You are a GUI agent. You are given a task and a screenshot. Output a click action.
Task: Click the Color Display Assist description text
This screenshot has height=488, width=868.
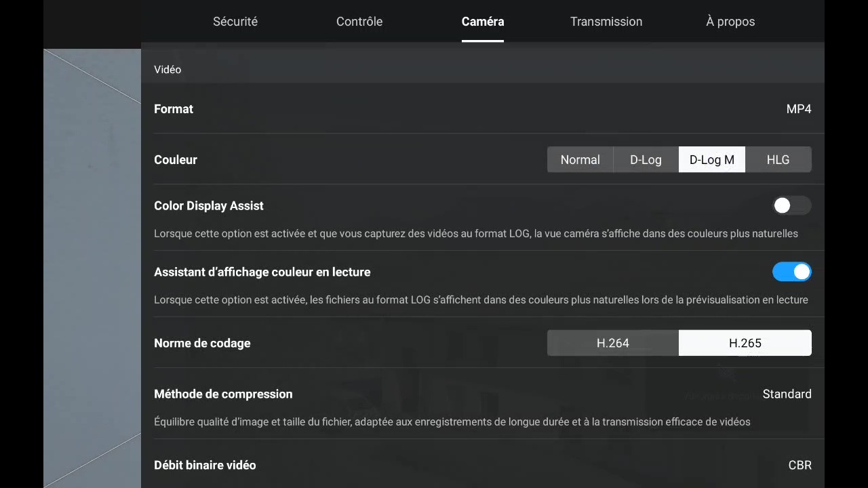pos(476,234)
